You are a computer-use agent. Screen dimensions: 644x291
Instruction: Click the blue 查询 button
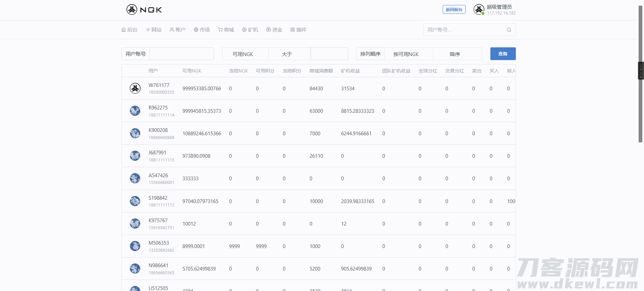[503, 54]
